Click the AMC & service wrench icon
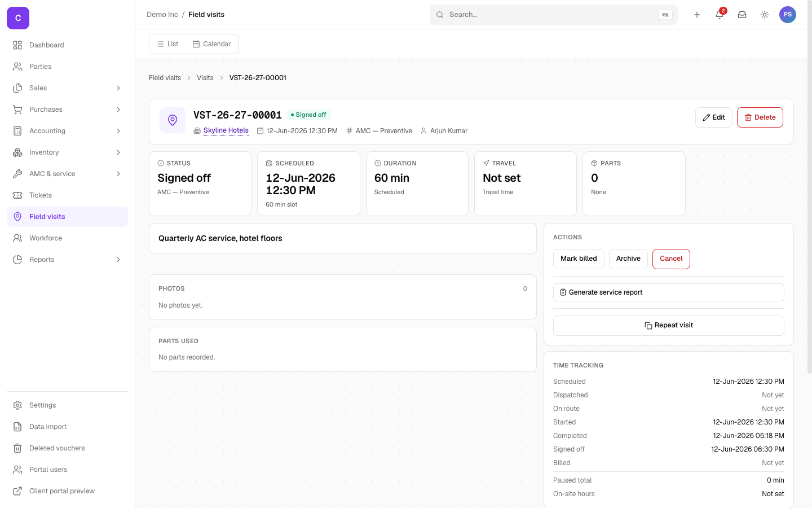Image resolution: width=812 pixels, height=508 pixels. 17,174
